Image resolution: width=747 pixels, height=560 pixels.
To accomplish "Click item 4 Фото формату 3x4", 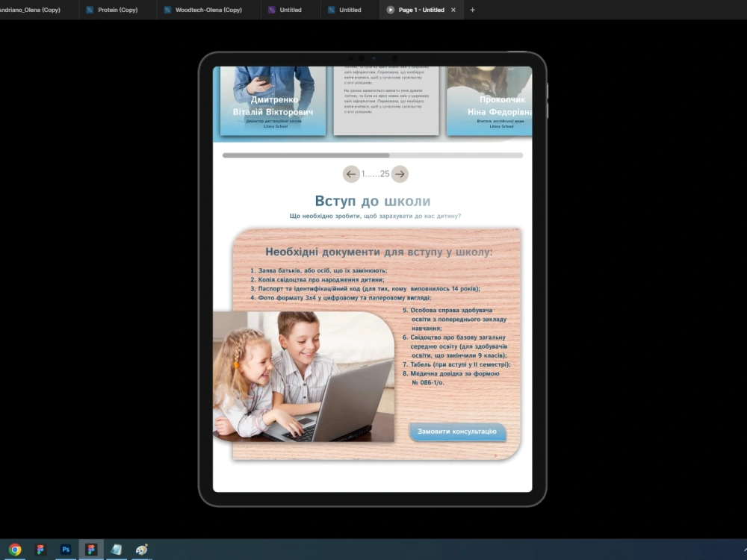I will [x=341, y=298].
